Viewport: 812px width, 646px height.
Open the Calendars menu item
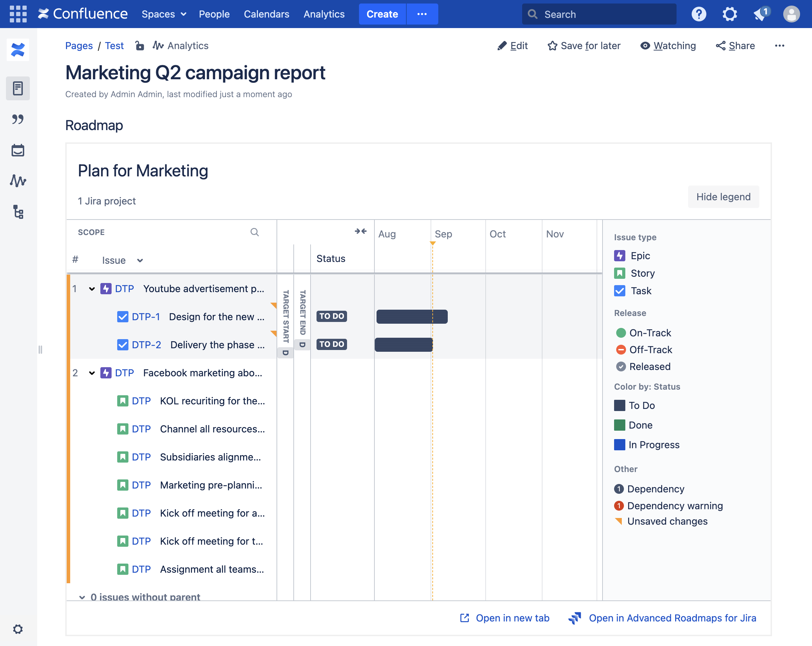coord(266,14)
